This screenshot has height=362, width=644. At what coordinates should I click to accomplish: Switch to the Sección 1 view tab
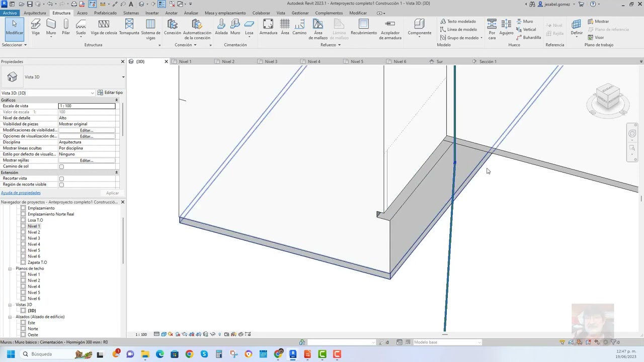488,61
